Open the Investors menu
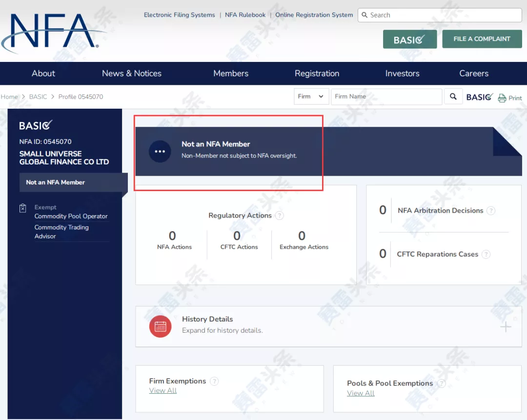527x420 pixels. pyautogui.click(x=402, y=73)
